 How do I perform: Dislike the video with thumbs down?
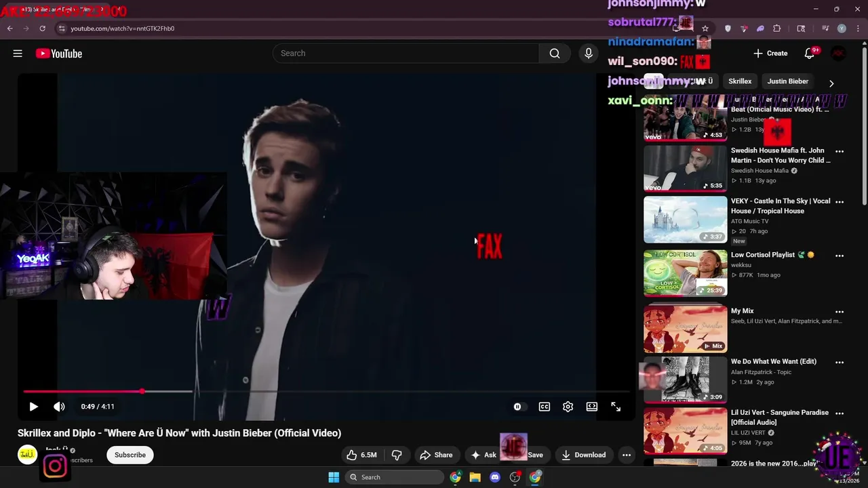[397, 455]
